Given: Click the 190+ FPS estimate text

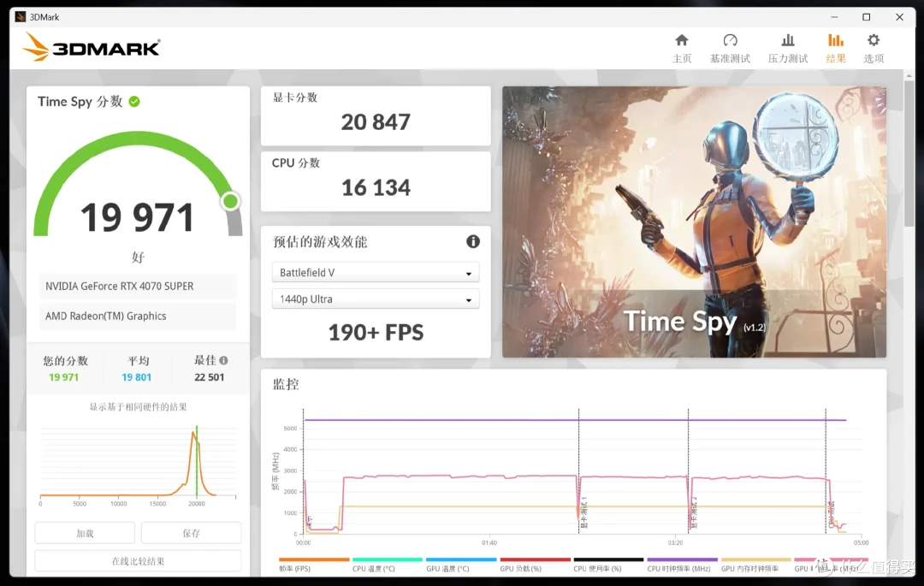Looking at the screenshot, I should click(376, 333).
